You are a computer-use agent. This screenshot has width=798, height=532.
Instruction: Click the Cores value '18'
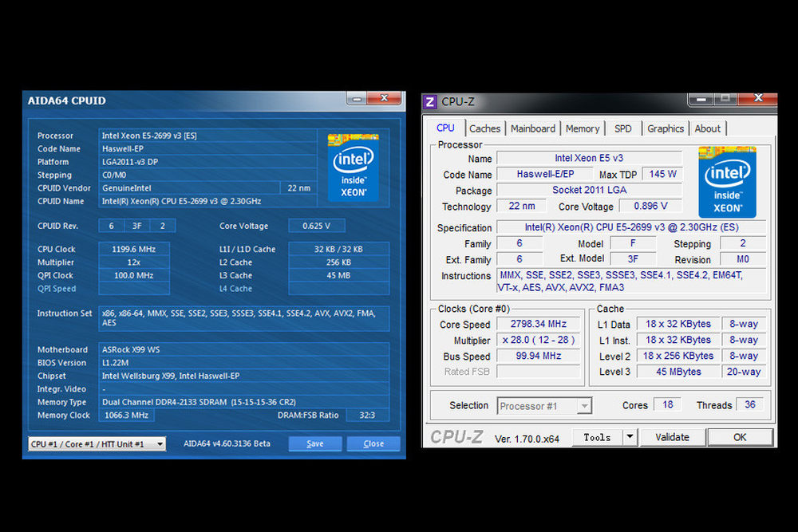(668, 405)
